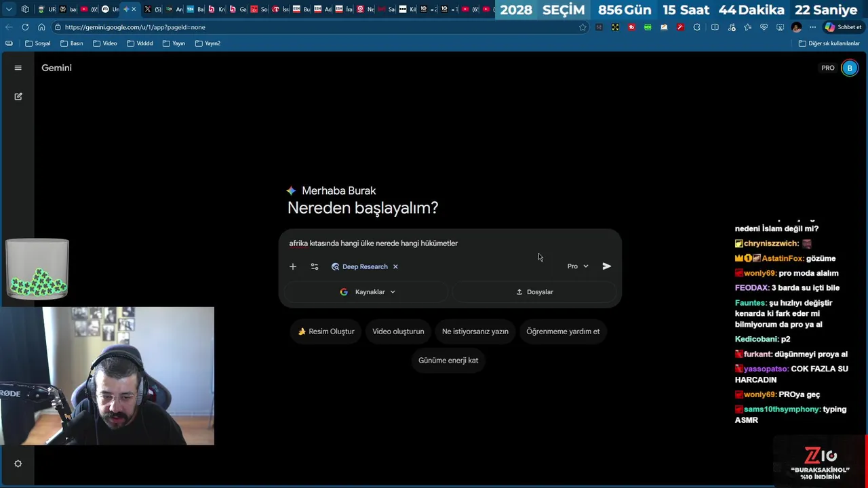Click the Dosyalar upload button

click(x=534, y=291)
